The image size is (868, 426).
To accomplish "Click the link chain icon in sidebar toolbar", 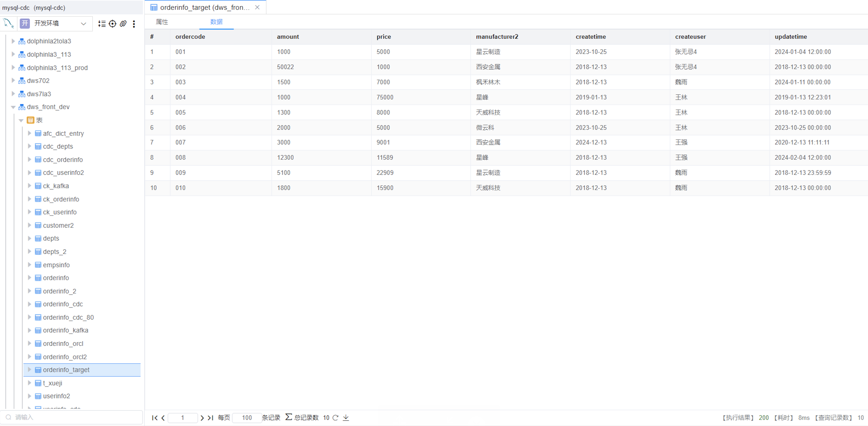I will tap(123, 24).
